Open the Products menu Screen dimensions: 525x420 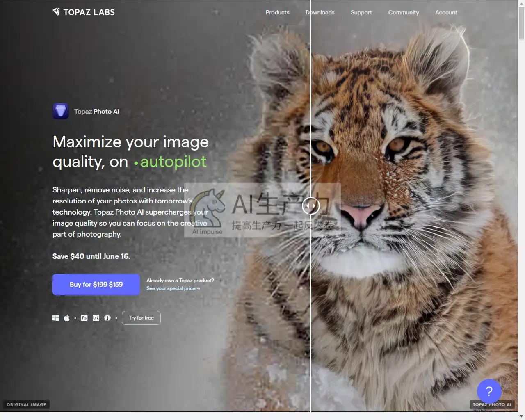277,12
